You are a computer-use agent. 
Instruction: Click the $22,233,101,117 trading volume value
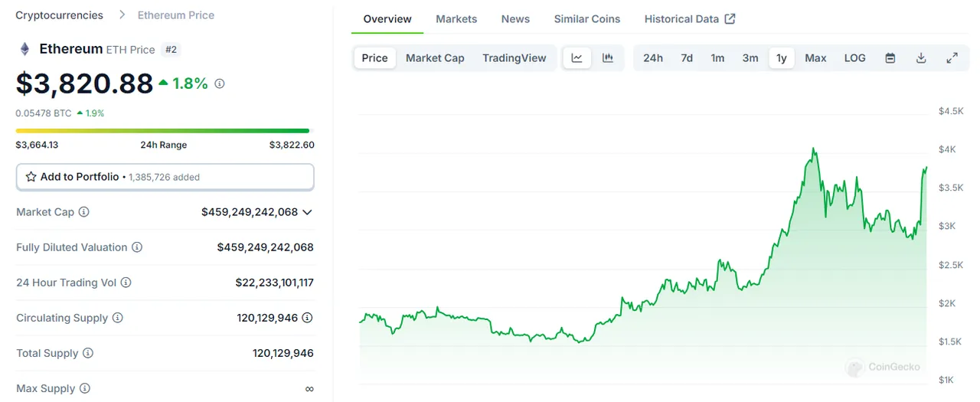pyautogui.click(x=274, y=283)
